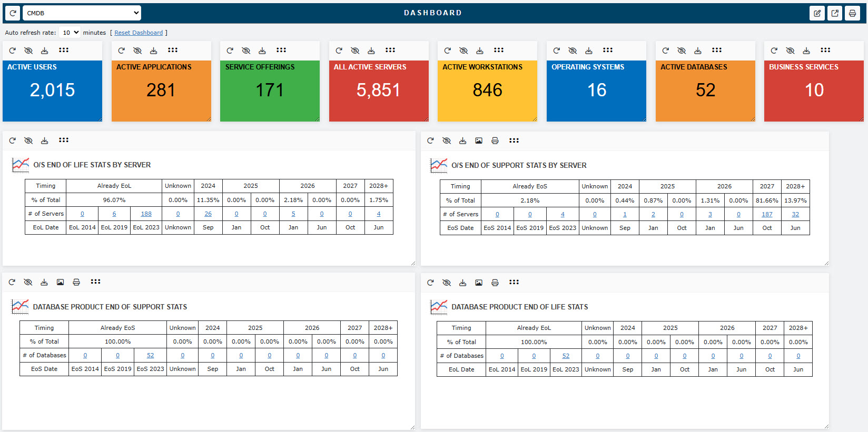The height and width of the screenshot is (432, 868).
Task: Click the edit dashboard icon in header
Action: 817,13
